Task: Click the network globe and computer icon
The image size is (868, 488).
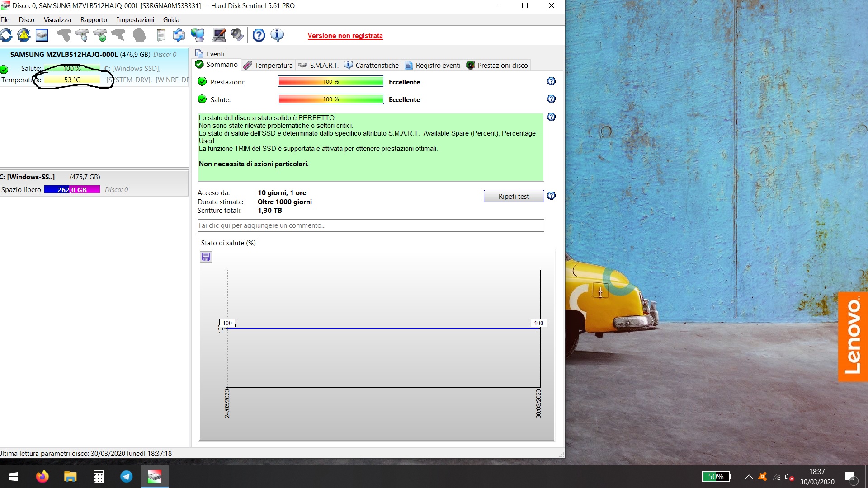Action: (x=198, y=35)
